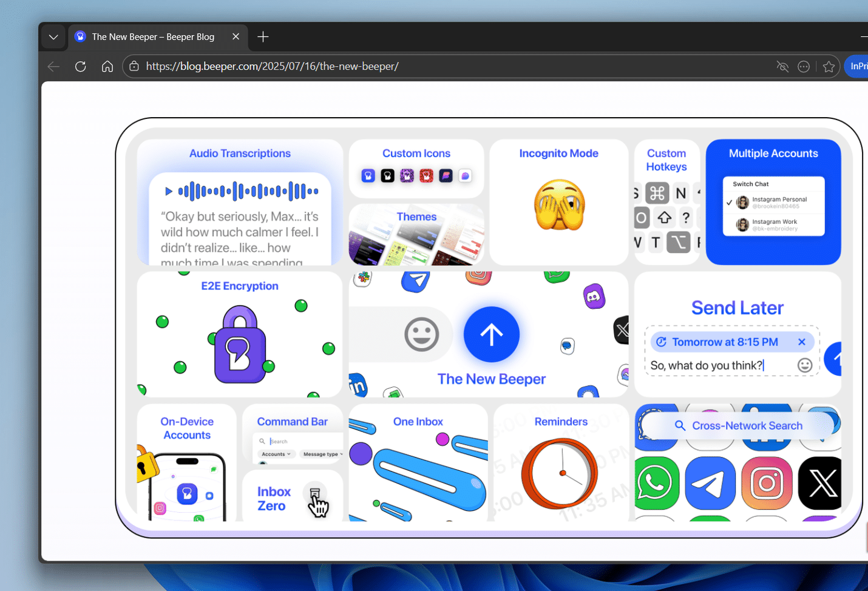Select The New Beeper – Beeper Blog tab
Screen dimensions: 868x591
click(158, 37)
